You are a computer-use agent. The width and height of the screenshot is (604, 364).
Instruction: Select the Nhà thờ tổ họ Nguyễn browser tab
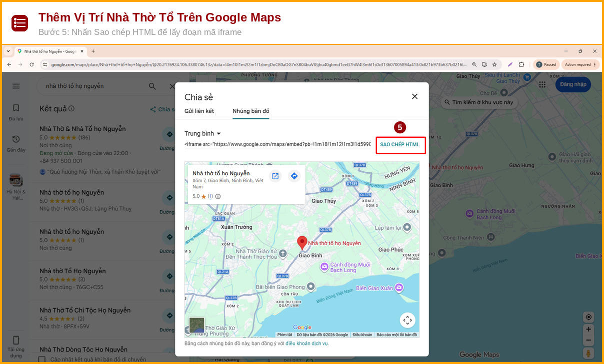pyautogui.click(x=50, y=51)
